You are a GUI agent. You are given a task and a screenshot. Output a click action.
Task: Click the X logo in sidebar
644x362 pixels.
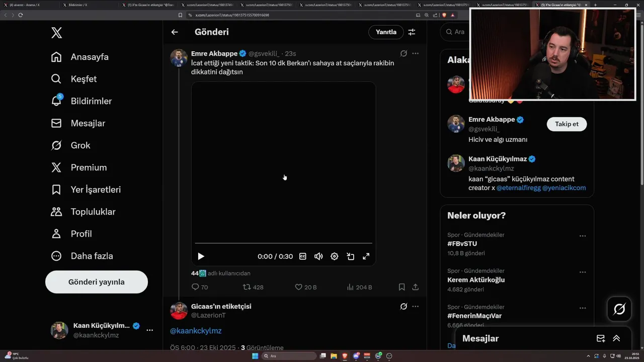56,33
